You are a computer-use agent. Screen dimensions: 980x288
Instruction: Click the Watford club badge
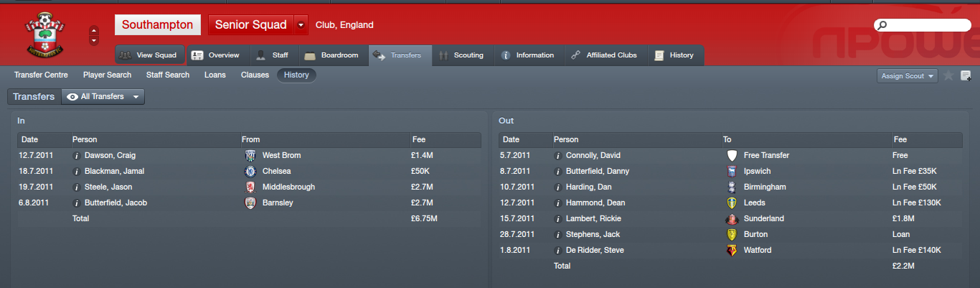pyautogui.click(x=732, y=250)
